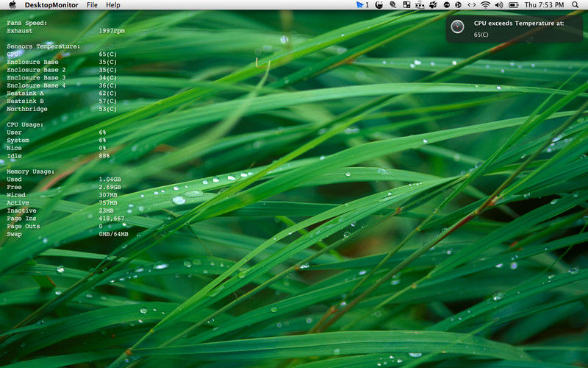Click the smiling face menu bar icon

[x=379, y=5]
